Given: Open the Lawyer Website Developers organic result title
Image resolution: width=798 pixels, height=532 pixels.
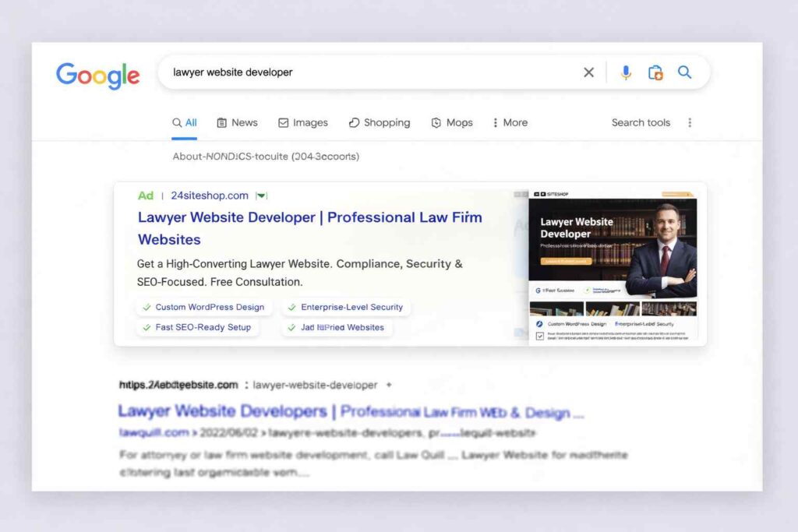Looking at the screenshot, I should pos(222,411).
